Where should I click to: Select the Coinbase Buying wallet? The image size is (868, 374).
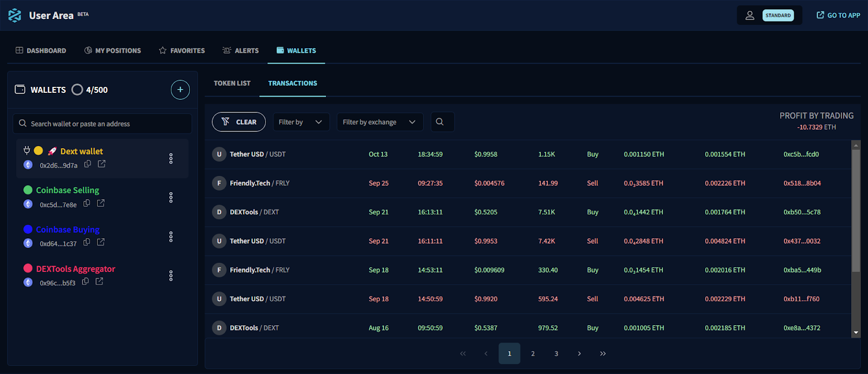68,230
